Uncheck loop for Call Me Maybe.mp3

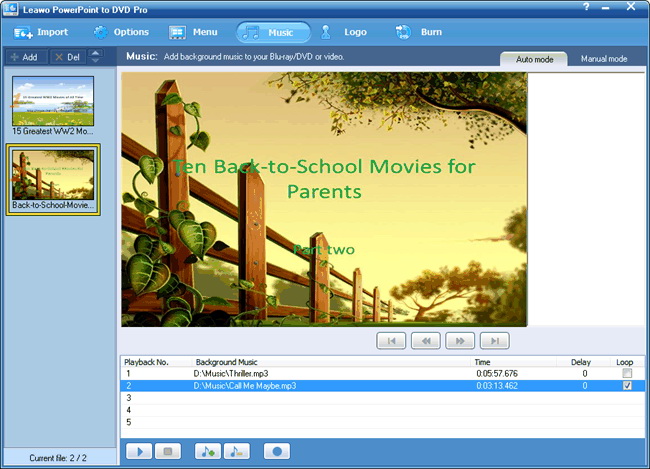(x=627, y=385)
